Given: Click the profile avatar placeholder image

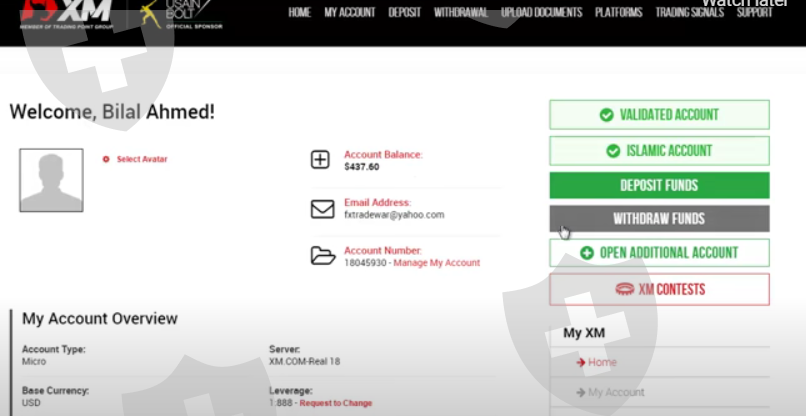Looking at the screenshot, I should coord(51,180).
